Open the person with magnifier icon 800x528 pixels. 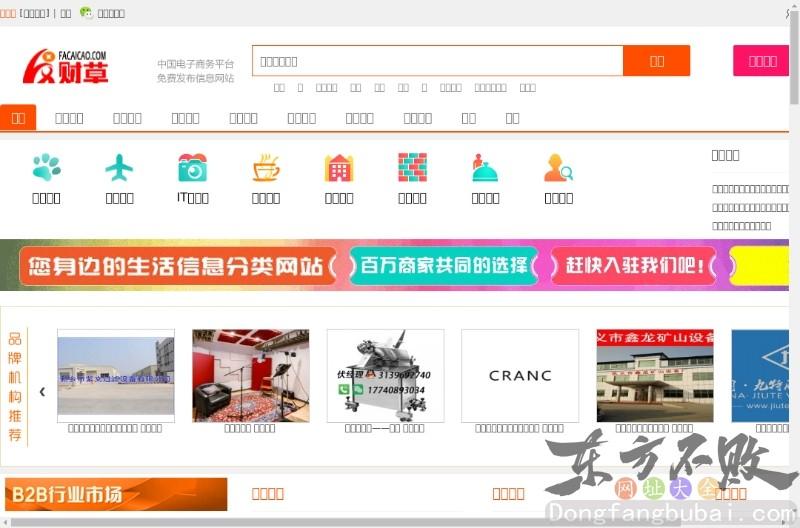(558, 167)
